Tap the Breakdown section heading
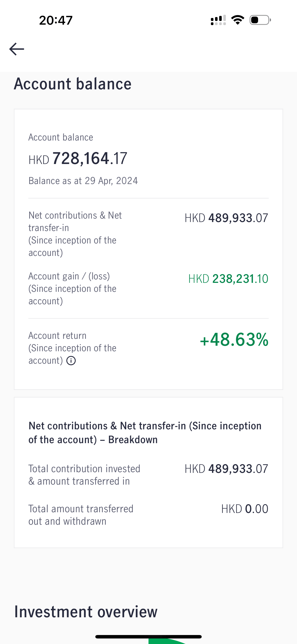 click(145, 433)
